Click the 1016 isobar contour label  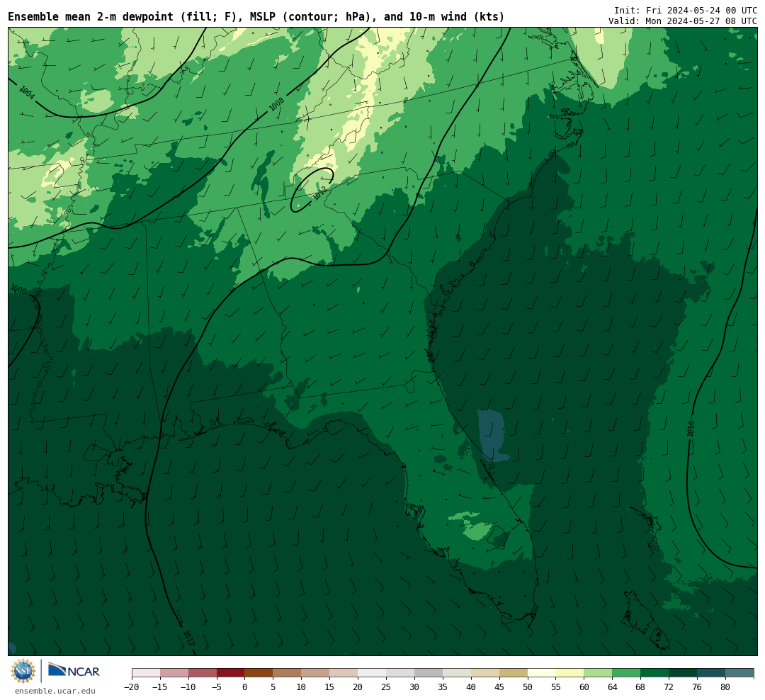click(691, 429)
